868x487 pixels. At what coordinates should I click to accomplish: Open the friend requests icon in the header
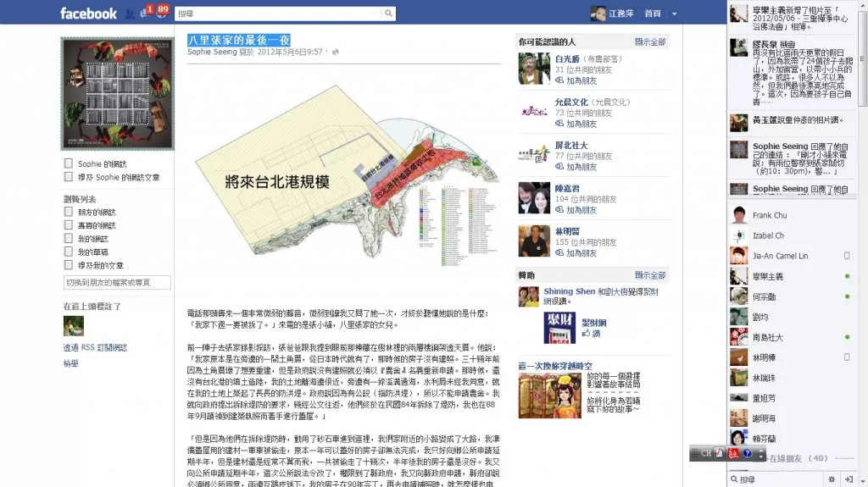pos(129,14)
